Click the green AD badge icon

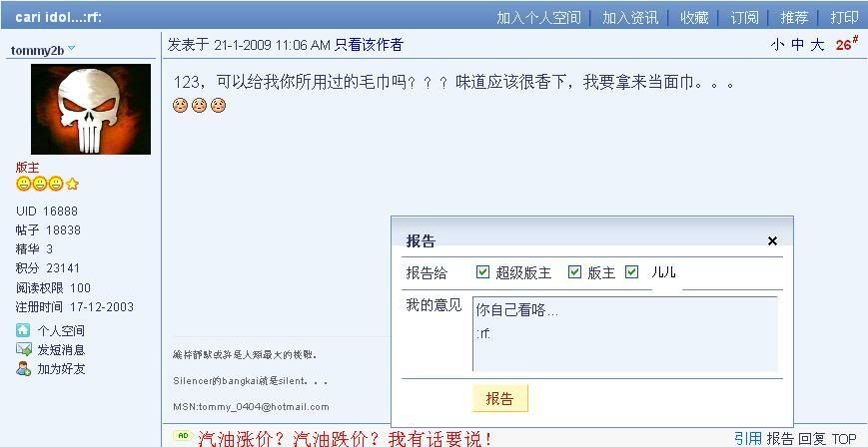(x=183, y=435)
